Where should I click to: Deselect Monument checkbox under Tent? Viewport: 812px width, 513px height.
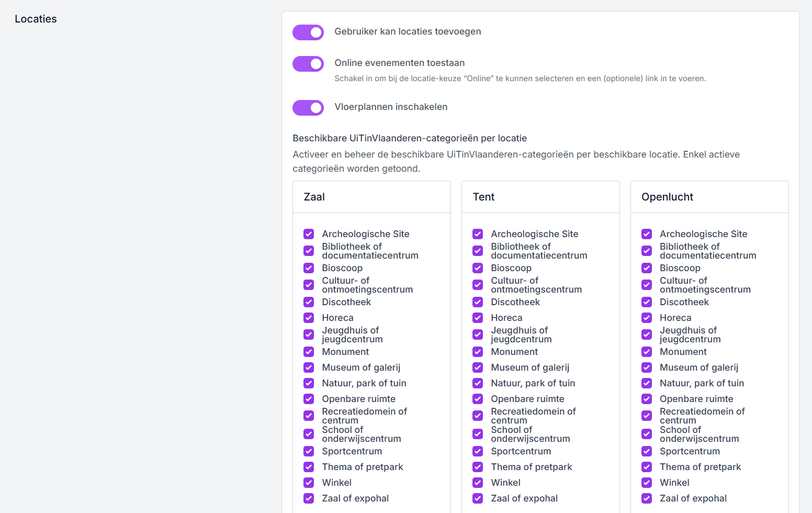(478, 352)
